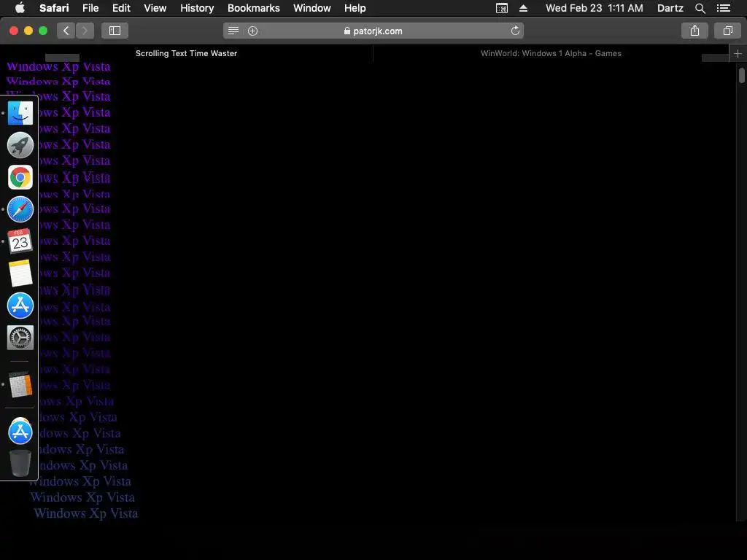The height and width of the screenshot is (560, 747).
Task: Click Safari compass icon in dock
Action: point(20,209)
